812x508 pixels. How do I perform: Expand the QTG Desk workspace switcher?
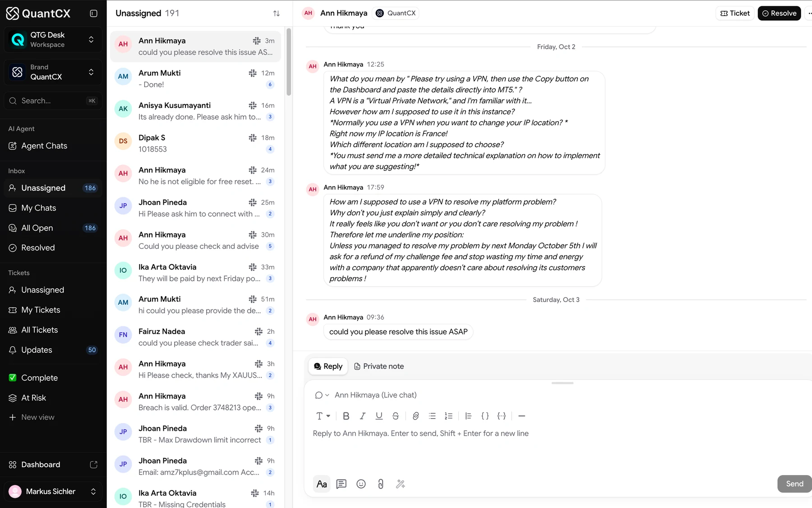click(53, 40)
